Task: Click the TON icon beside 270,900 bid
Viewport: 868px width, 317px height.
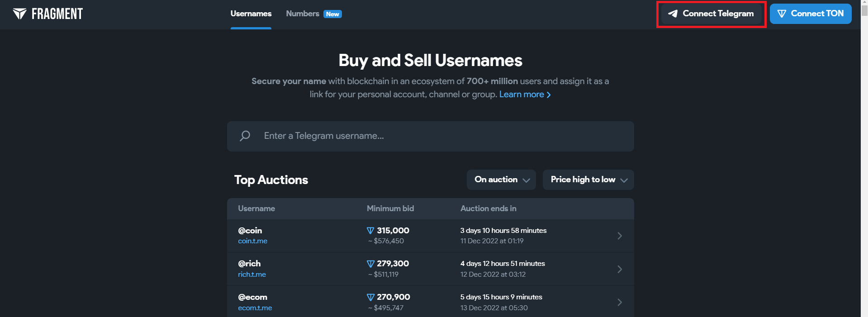Action: (x=370, y=297)
